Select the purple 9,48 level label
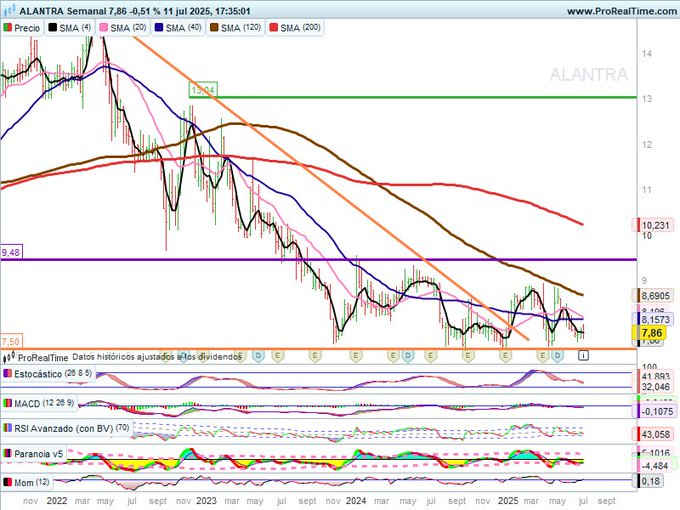The width and height of the screenshot is (680, 510). coord(11,252)
